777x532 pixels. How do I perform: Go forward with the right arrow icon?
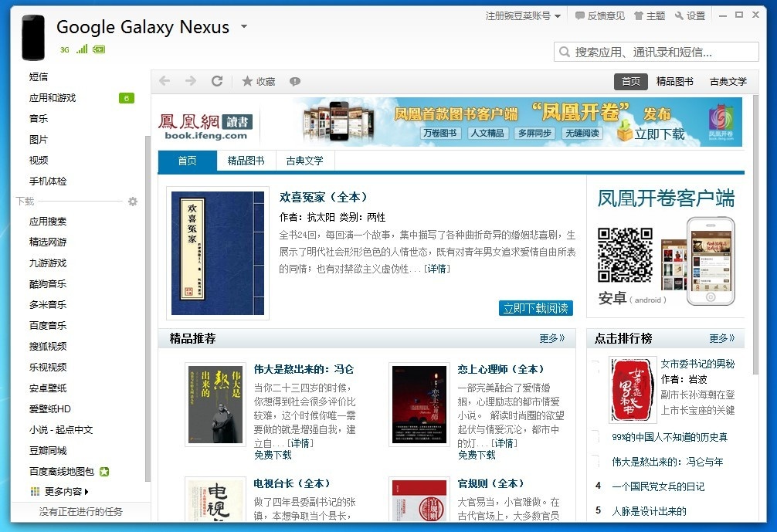(191, 81)
